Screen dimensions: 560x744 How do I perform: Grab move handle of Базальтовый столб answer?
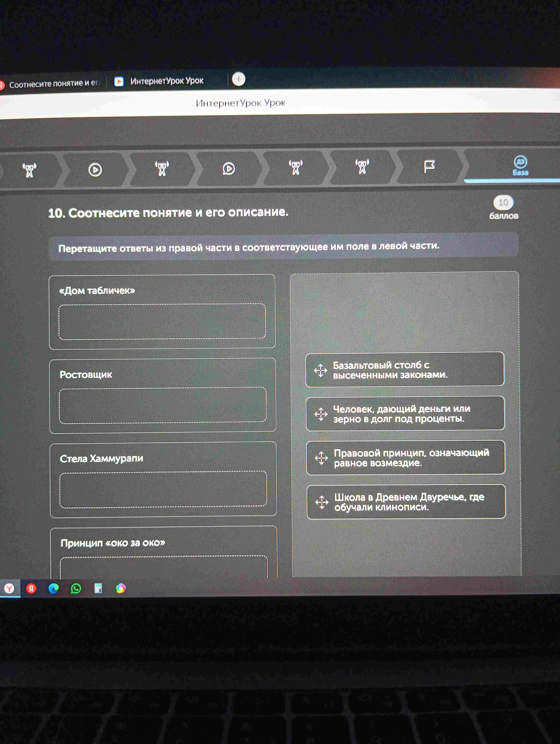(320, 370)
